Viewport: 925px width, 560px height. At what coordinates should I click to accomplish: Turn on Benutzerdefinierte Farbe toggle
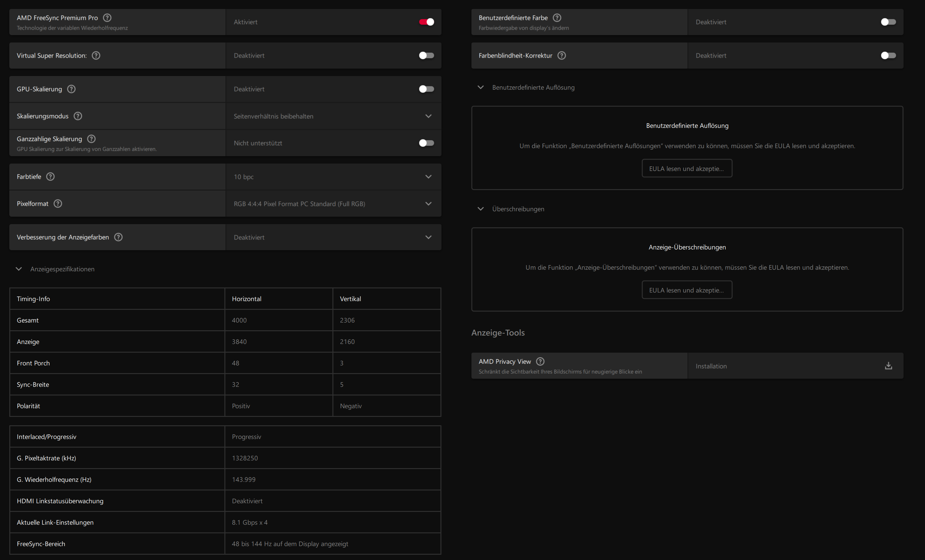[888, 22]
